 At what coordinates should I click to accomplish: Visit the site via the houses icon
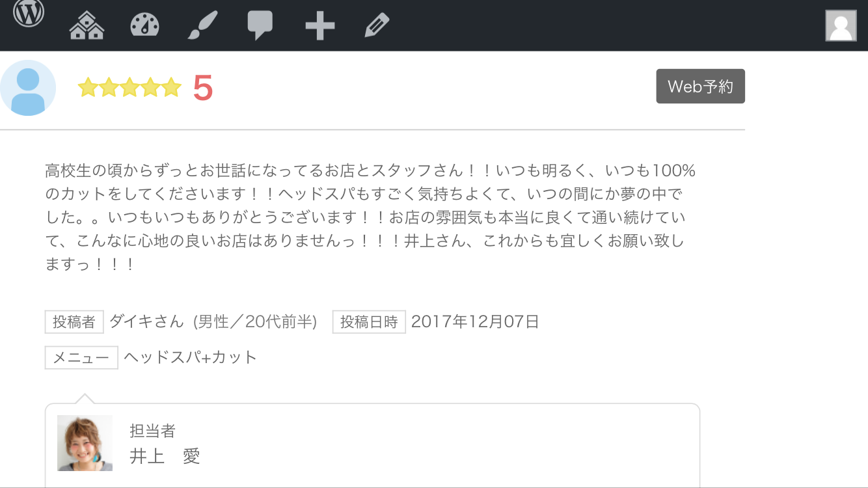click(87, 26)
